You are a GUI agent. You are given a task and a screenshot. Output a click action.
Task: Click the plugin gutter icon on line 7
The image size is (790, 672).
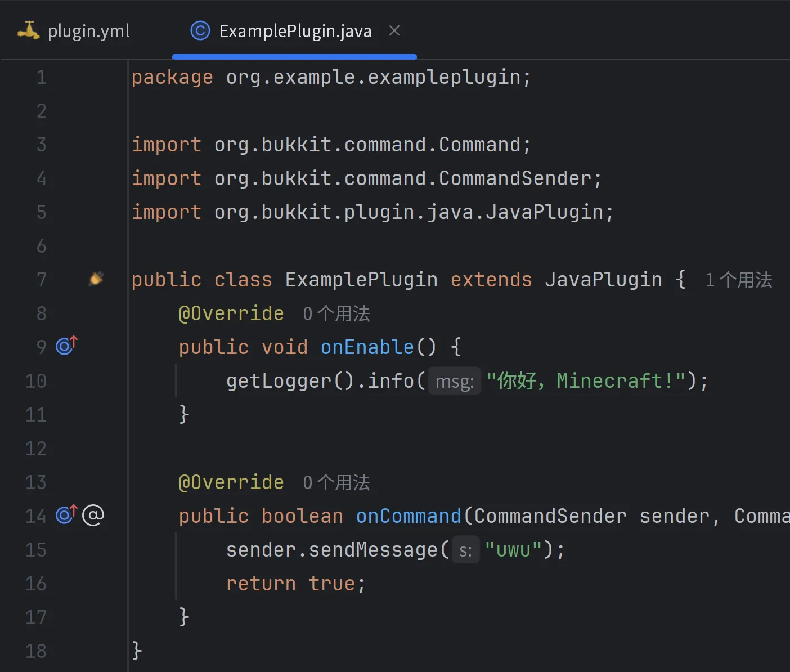click(x=96, y=279)
